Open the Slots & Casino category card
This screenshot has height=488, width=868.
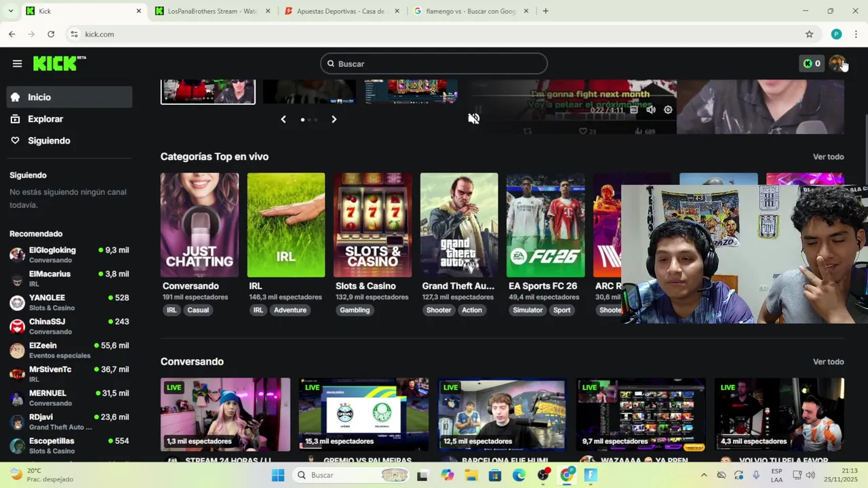click(372, 225)
